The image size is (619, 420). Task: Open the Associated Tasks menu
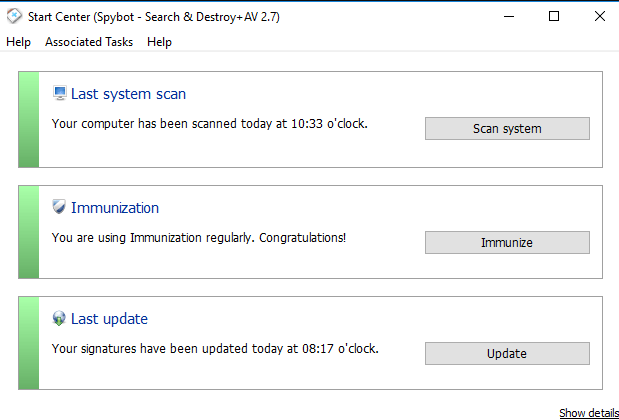coord(88,42)
